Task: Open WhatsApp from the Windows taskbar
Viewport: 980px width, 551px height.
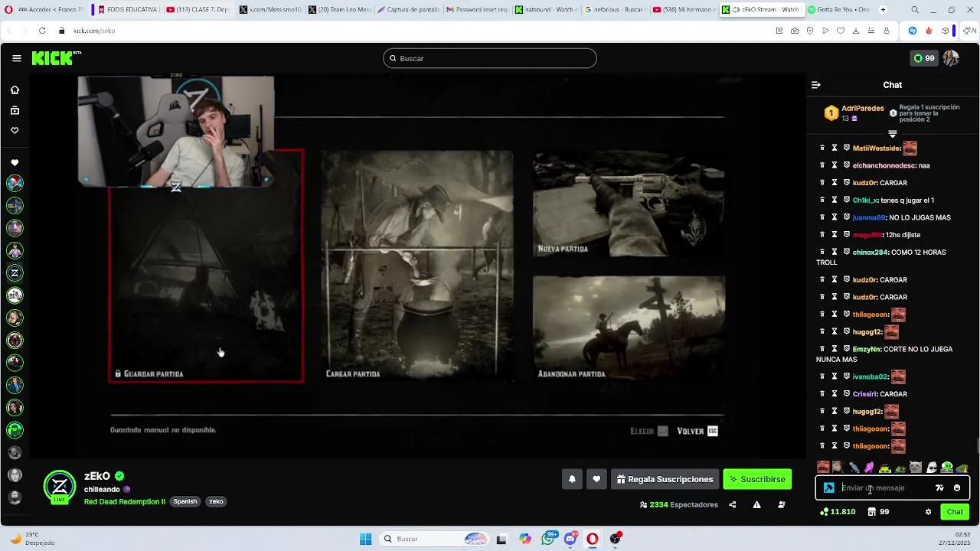Action: pyautogui.click(x=548, y=539)
